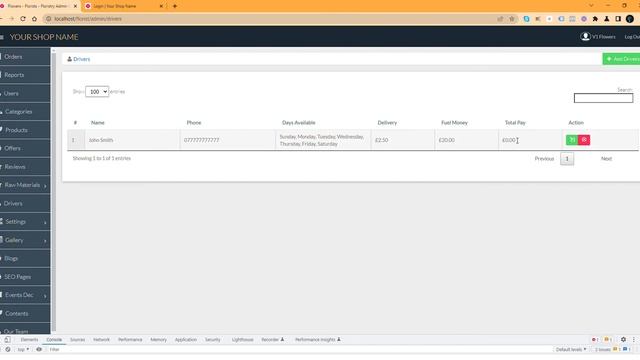Click the V1 Flowers user avatar icon

(x=585, y=37)
